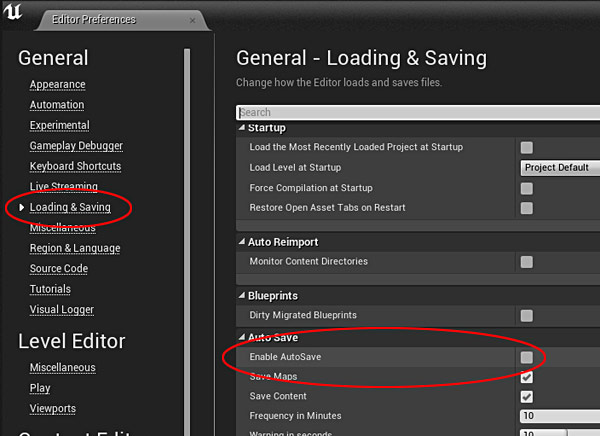
Task: Open Keyboard Shortcuts settings
Action: point(75,166)
